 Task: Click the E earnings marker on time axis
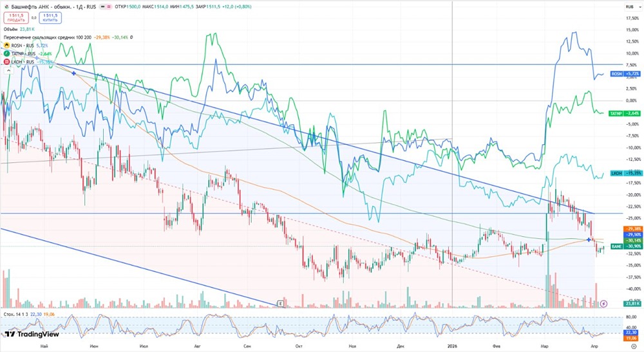281,304
